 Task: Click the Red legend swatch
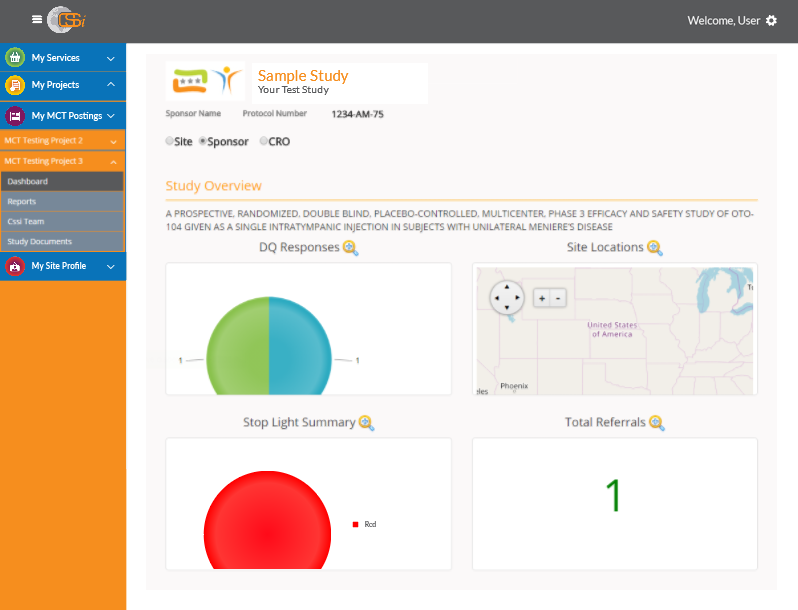coord(356,525)
